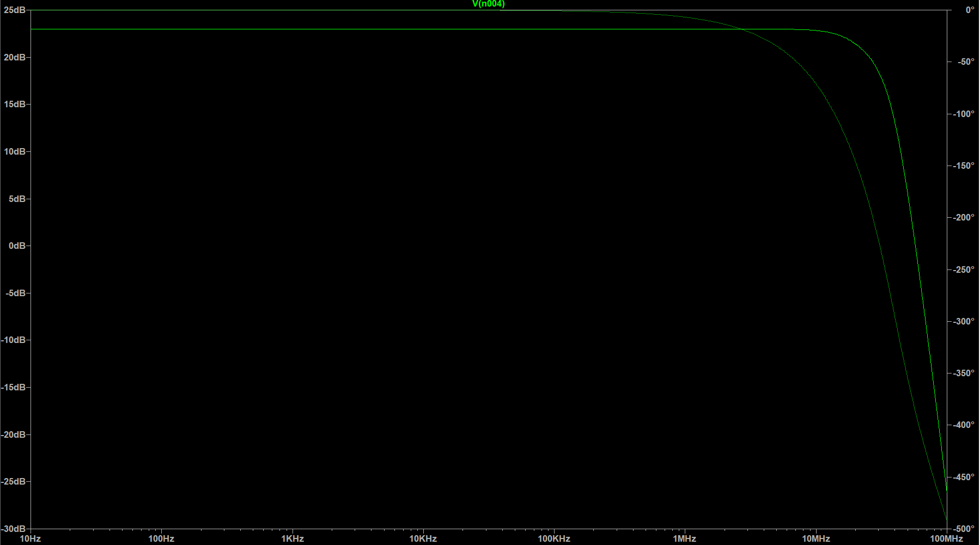This screenshot has width=980, height=545.
Task: Click the -200° phase axis label
Action: tap(964, 217)
